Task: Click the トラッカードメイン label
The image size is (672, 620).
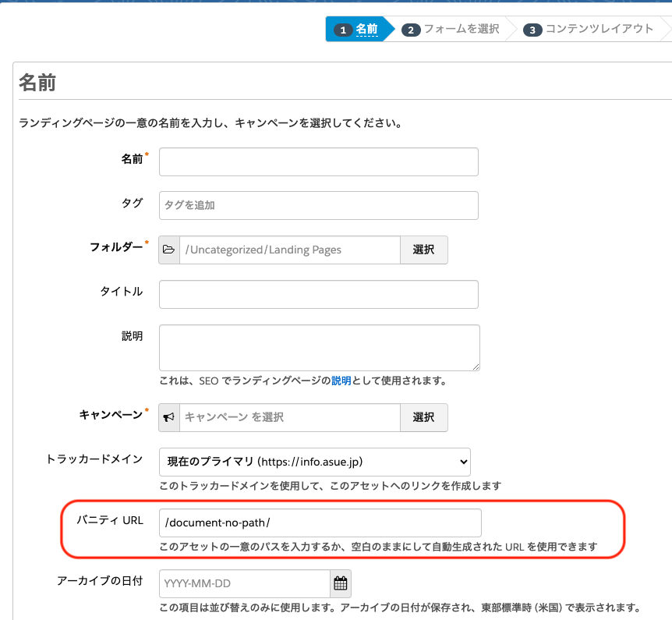Action: pos(94,459)
